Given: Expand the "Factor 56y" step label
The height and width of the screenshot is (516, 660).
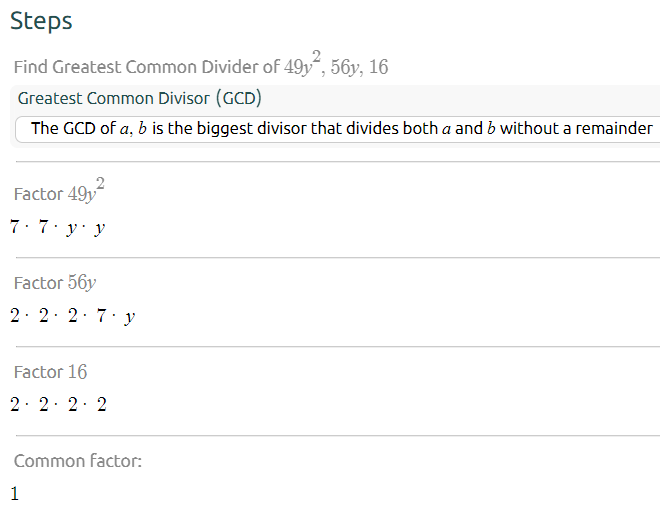Looking at the screenshot, I should coord(55,283).
